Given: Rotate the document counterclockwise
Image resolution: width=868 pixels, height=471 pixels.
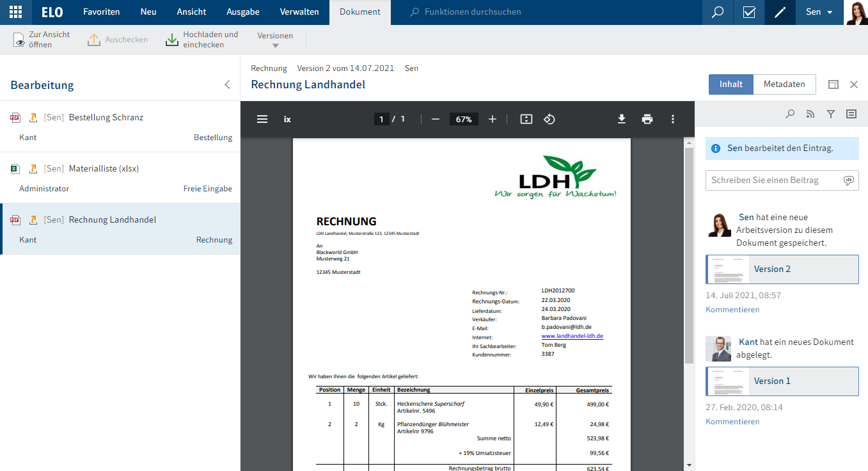Looking at the screenshot, I should click(x=549, y=119).
